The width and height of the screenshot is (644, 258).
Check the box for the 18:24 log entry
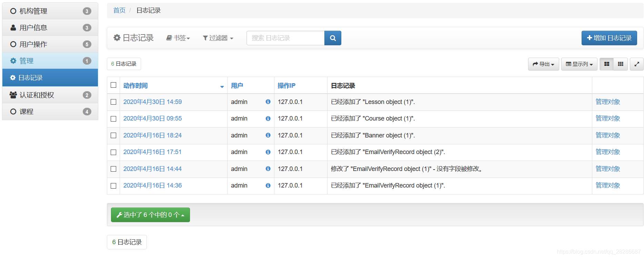coord(113,135)
